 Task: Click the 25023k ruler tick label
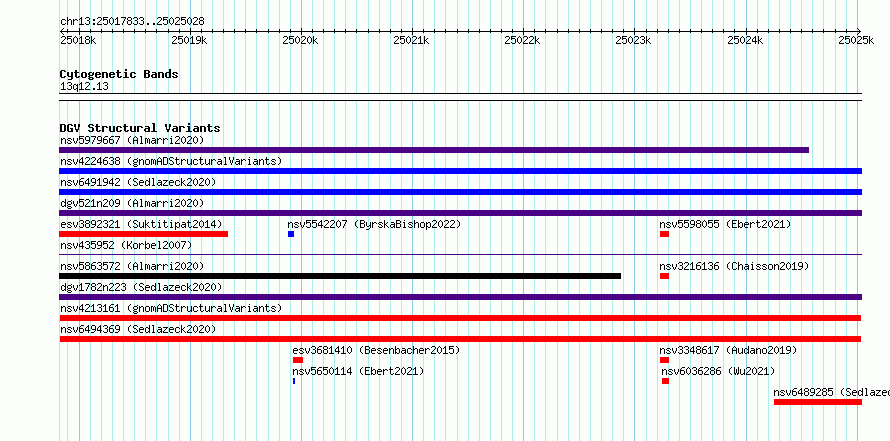(x=635, y=40)
